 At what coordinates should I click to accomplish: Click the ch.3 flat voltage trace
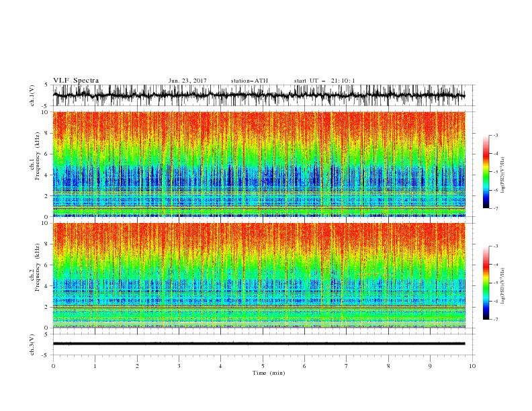(259, 344)
